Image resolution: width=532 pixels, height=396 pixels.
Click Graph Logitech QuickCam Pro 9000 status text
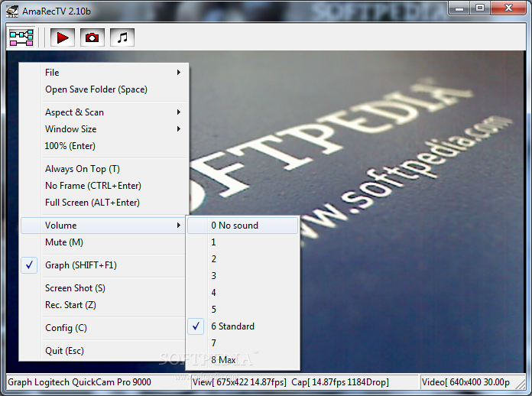tap(79, 382)
